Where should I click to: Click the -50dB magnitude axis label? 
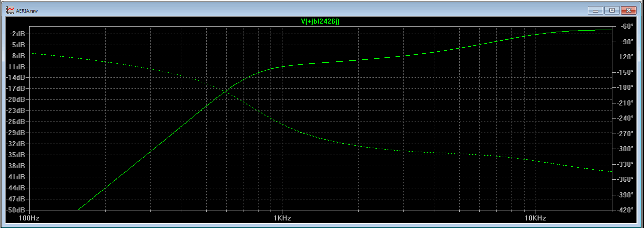pos(16,210)
